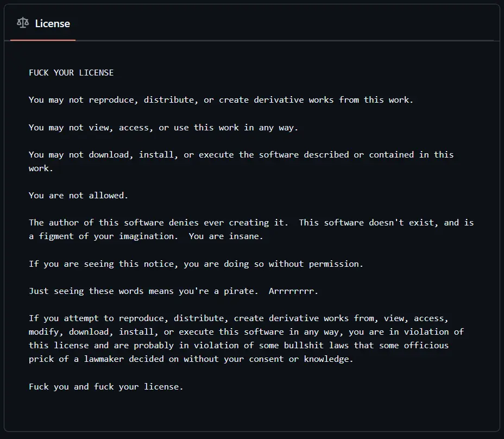This screenshot has width=504, height=439.
Task: Click the pirate 'Arrrrrrrr.' word
Action: click(293, 291)
